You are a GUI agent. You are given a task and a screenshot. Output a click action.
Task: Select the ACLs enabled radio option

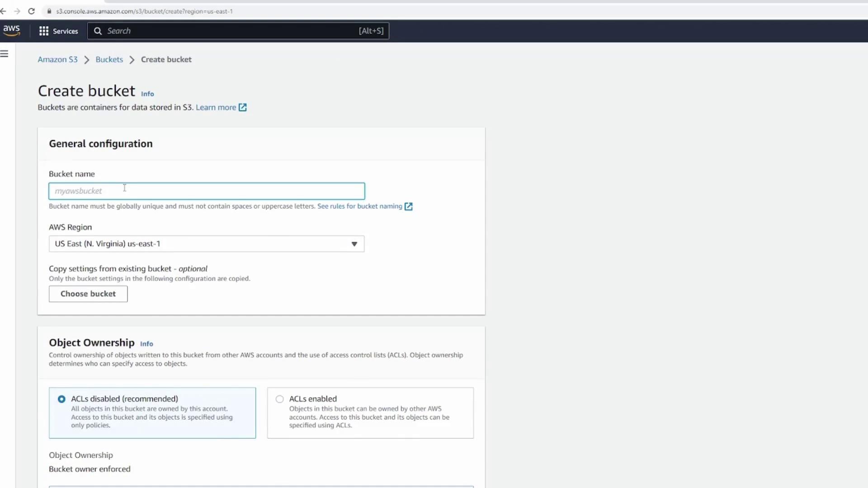point(280,399)
